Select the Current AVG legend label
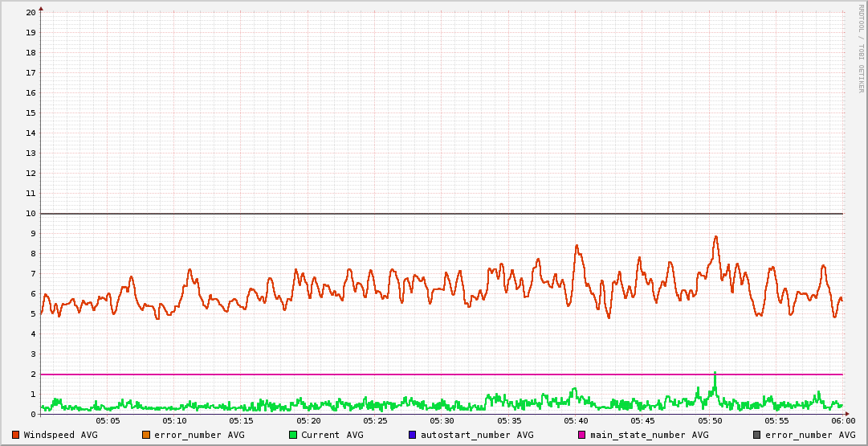868x446 pixels. [332, 435]
